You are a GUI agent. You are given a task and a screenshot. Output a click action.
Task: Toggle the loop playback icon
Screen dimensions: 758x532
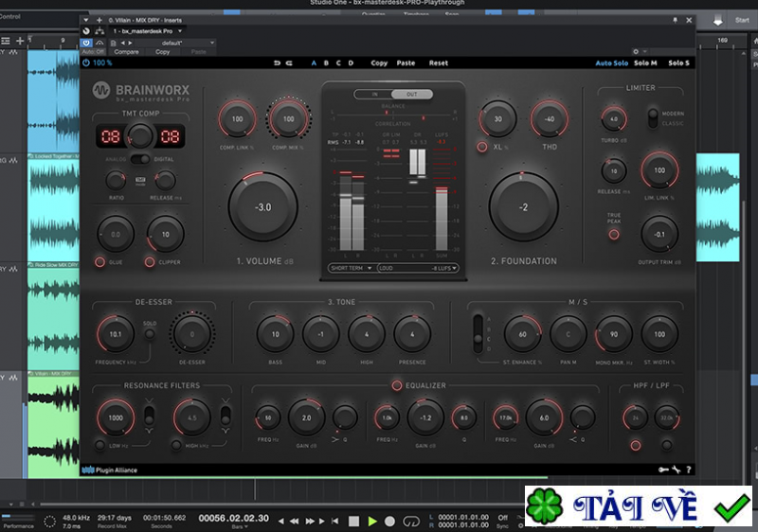[x=410, y=521]
